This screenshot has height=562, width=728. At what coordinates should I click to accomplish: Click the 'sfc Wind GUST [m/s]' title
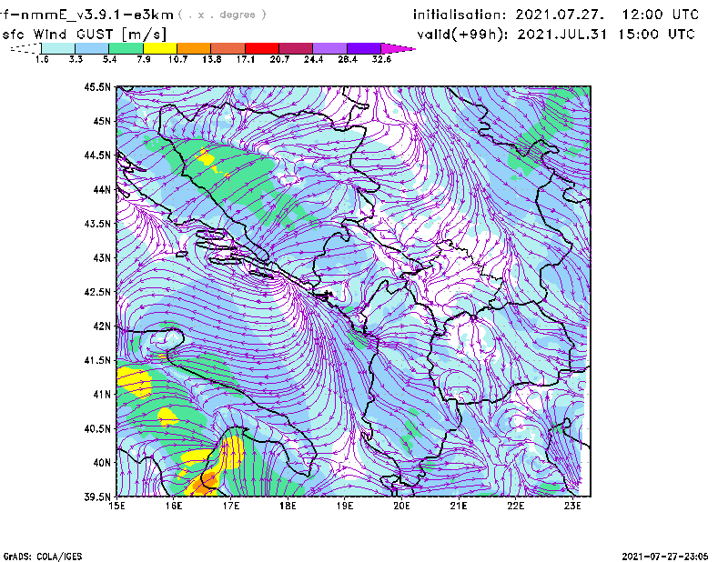(x=84, y=35)
